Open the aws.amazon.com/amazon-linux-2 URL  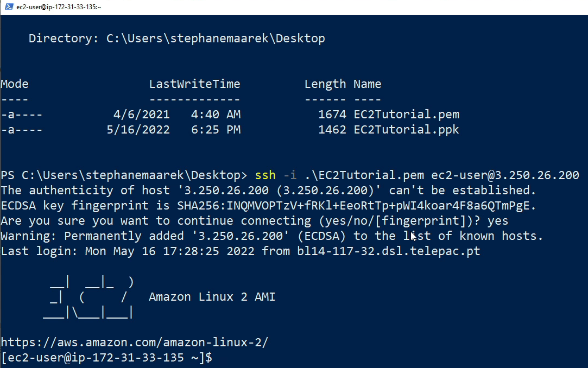click(x=135, y=342)
